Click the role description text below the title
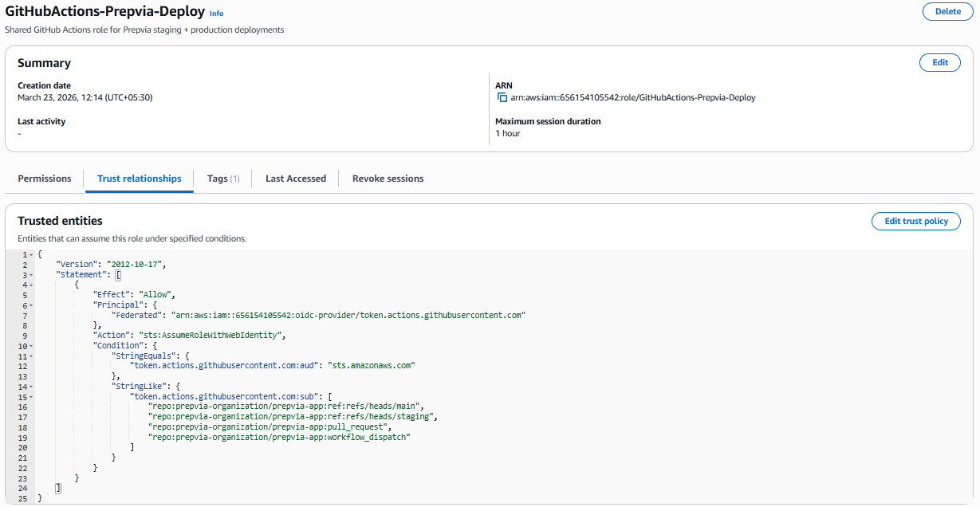The height and width of the screenshot is (507, 980). click(x=145, y=29)
